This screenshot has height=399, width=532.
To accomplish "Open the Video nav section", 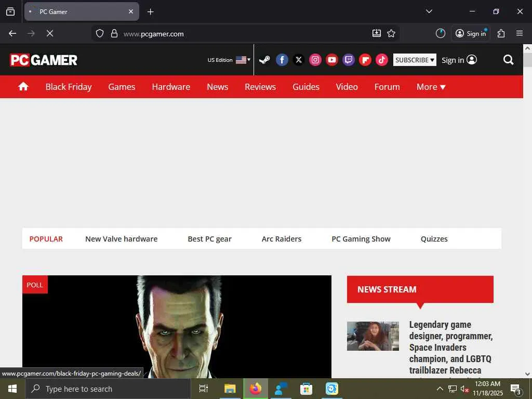I will tap(347, 87).
